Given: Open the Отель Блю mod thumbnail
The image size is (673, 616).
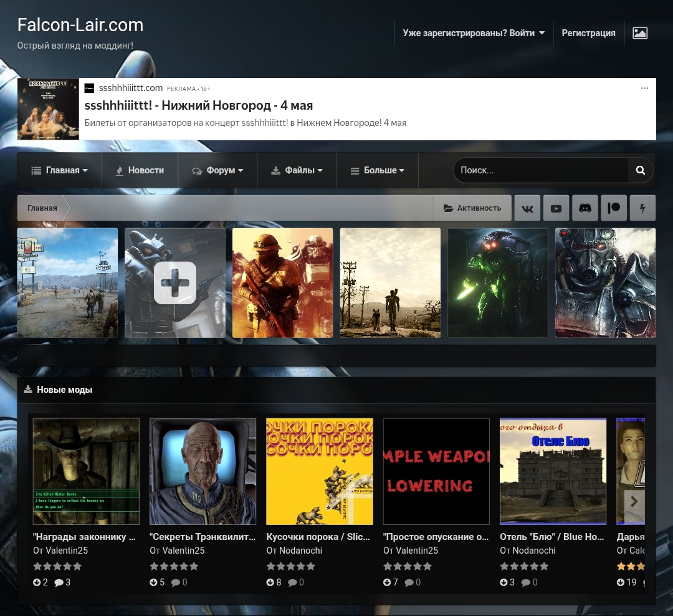Looking at the screenshot, I should (x=553, y=471).
